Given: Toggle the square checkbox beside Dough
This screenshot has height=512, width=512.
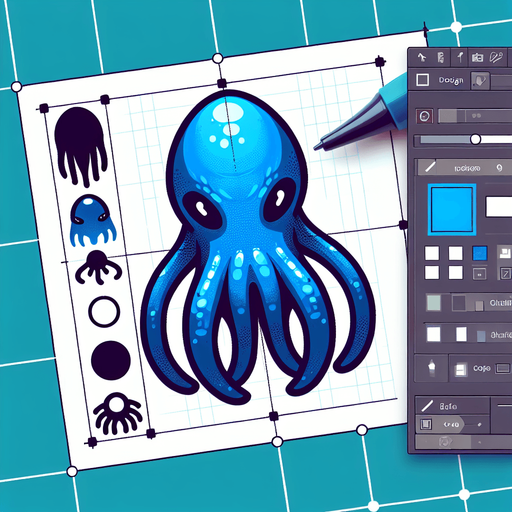Looking at the screenshot, I should (x=422, y=80).
